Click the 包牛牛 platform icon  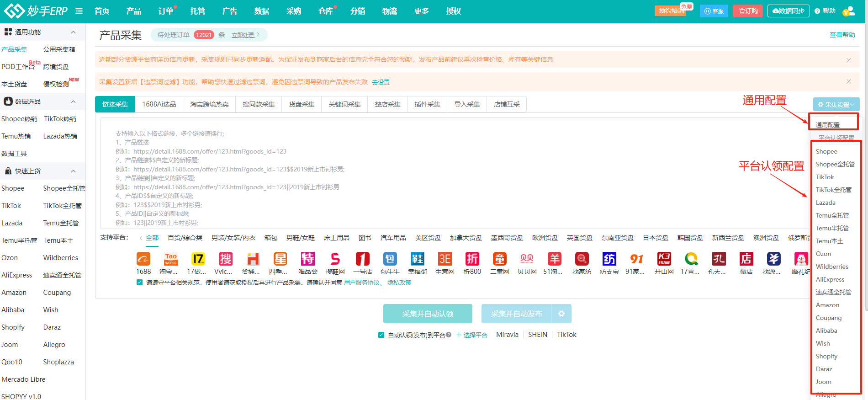click(390, 259)
